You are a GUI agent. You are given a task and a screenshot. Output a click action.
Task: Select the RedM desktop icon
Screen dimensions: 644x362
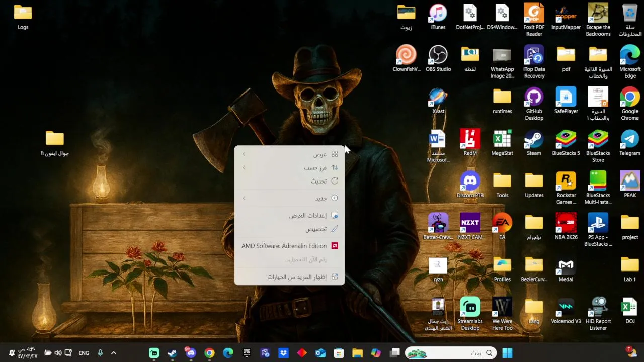click(470, 143)
